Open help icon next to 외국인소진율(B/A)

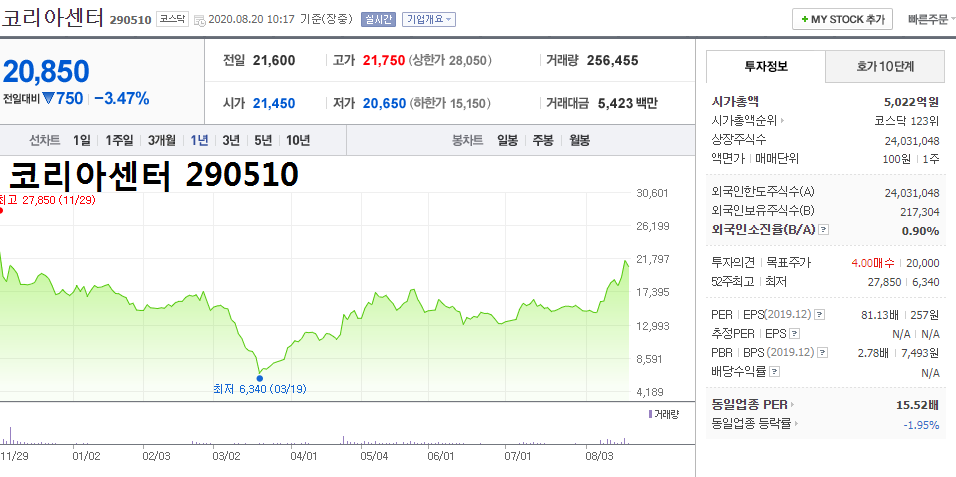point(824,230)
